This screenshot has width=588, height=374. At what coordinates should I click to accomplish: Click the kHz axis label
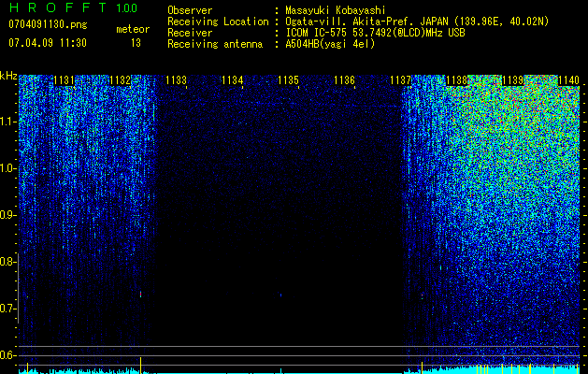click(x=8, y=76)
